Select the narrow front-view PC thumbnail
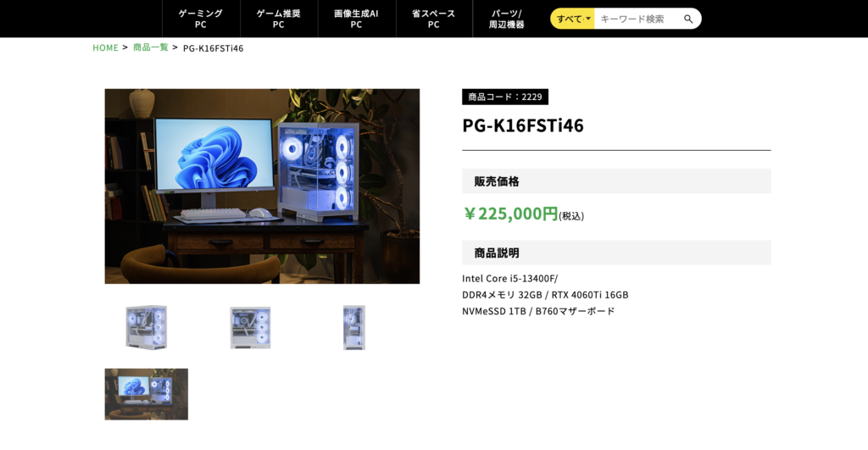The image size is (868, 450). coord(353,327)
